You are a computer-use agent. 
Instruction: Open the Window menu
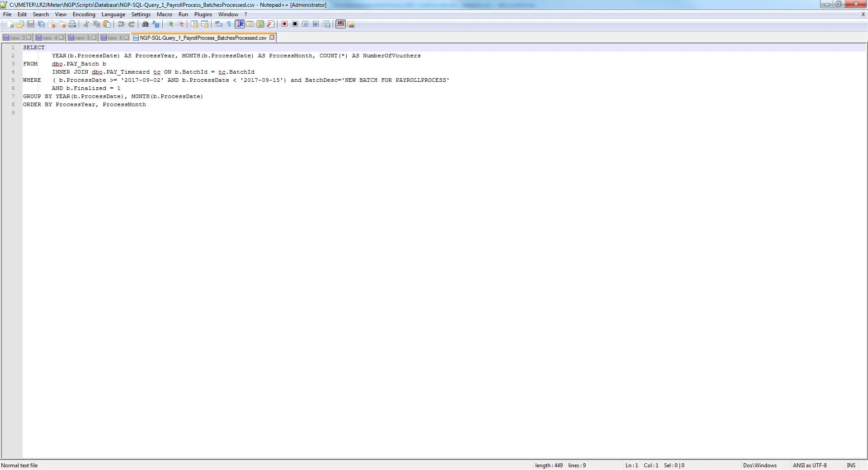pyautogui.click(x=228, y=14)
